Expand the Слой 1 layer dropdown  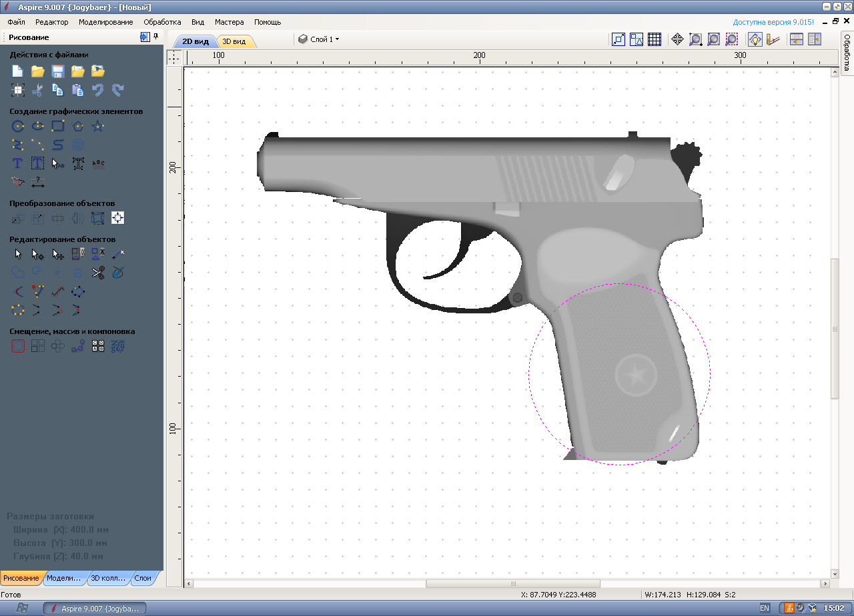tap(319, 39)
